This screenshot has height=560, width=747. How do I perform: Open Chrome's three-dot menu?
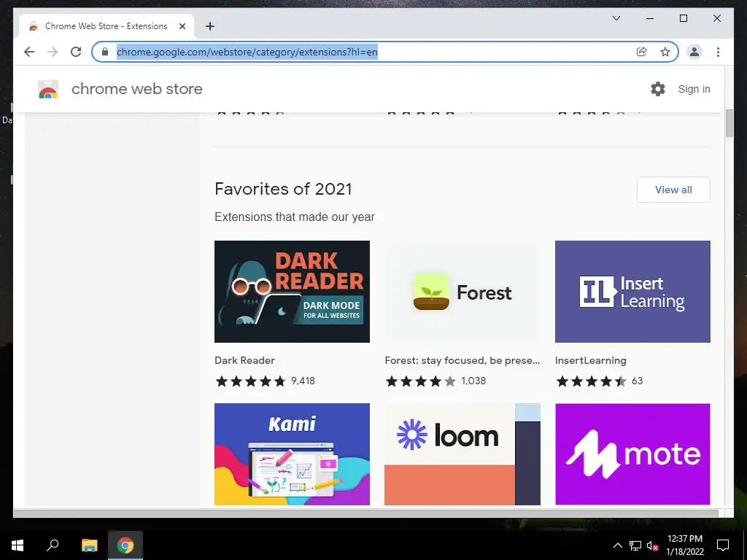tap(718, 52)
